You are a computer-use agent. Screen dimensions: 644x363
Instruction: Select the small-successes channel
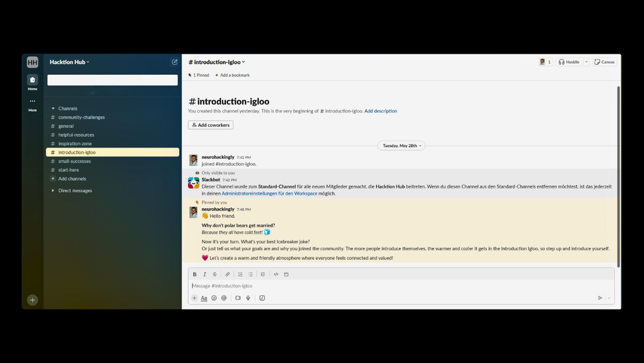74,161
